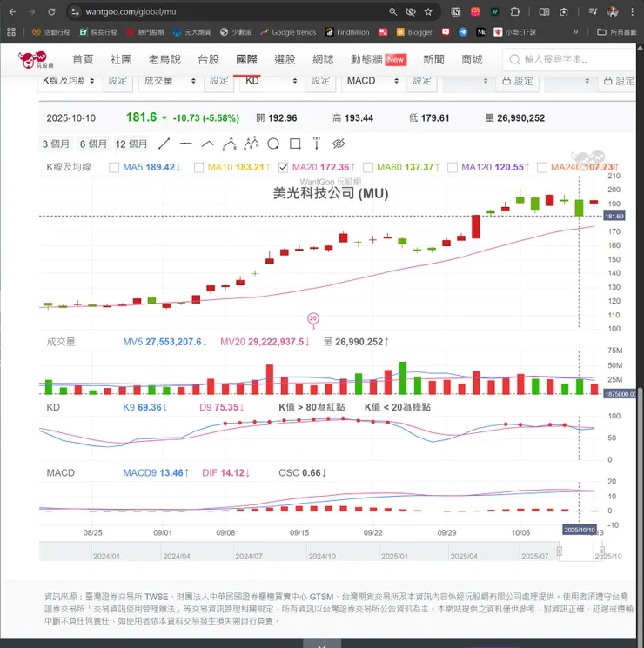The width and height of the screenshot is (644, 648).
Task: Click 設定 next to 成交量
Action: (218, 81)
